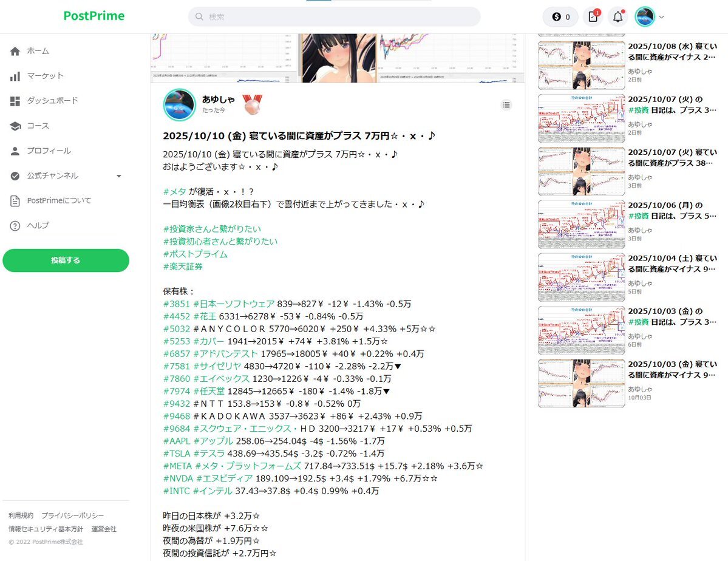The image size is (728, 561).
Task: Click #投資初心者さんと繋がりたい hashtag
Action: pos(220,242)
